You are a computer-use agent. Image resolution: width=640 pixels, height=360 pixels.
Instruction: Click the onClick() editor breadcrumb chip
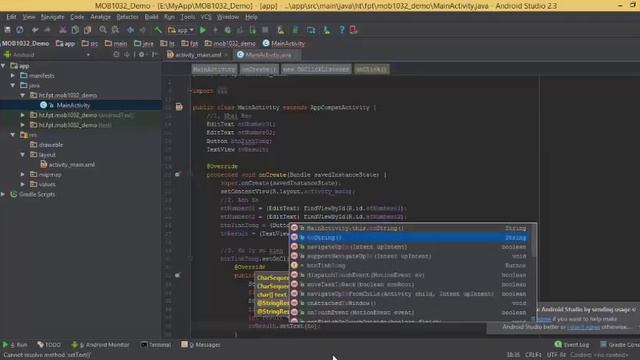(x=371, y=69)
